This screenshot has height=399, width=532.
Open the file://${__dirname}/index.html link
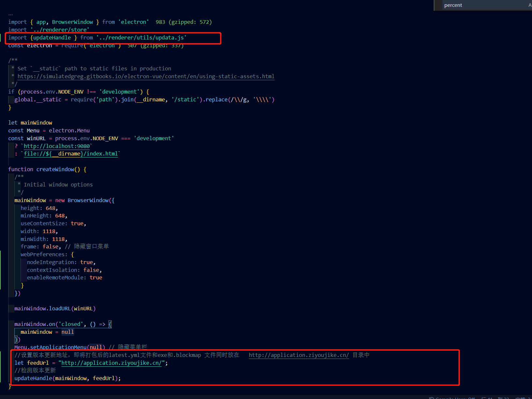[71, 154]
